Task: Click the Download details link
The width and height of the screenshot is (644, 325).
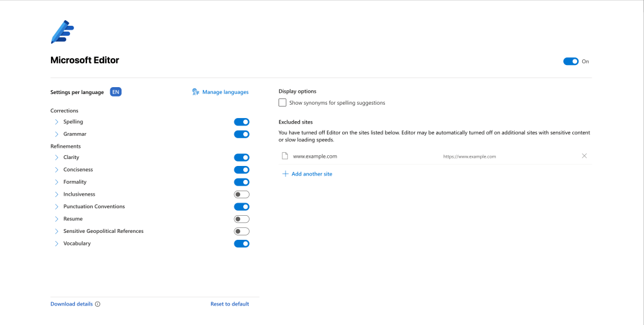Action: (71, 304)
